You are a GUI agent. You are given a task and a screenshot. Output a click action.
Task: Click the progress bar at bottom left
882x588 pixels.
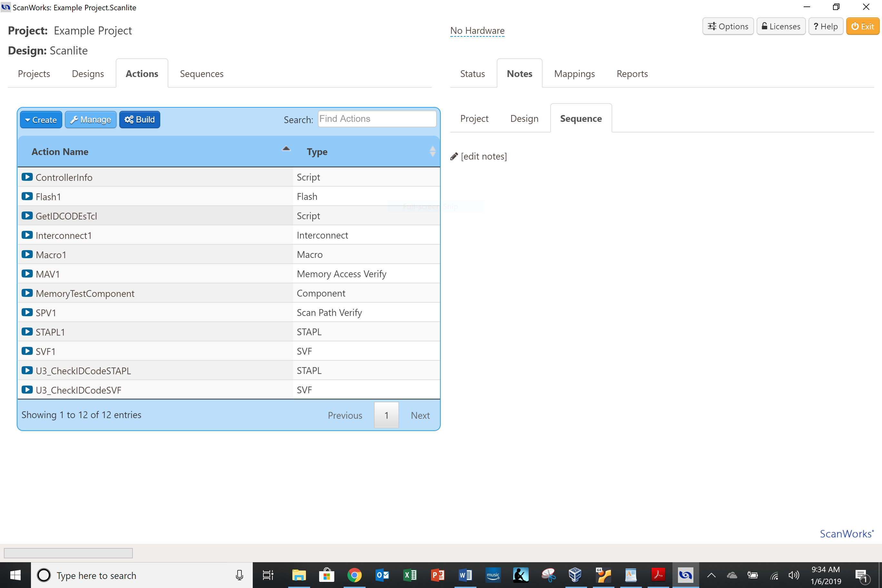coord(68,553)
